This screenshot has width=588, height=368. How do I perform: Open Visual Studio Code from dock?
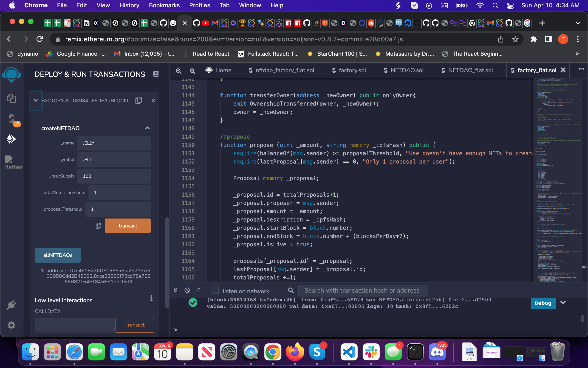pyautogui.click(x=349, y=352)
